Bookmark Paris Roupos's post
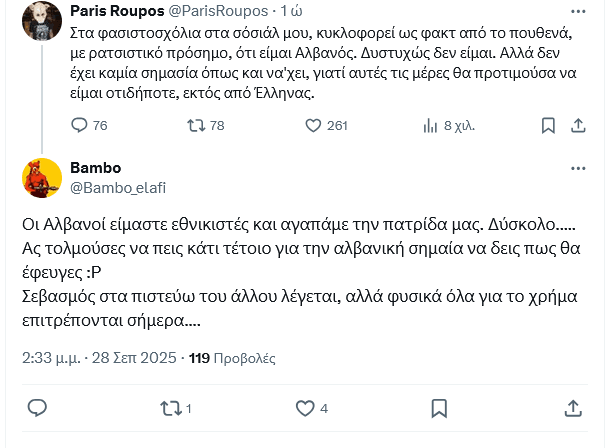615x448 pixels. tap(548, 125)
